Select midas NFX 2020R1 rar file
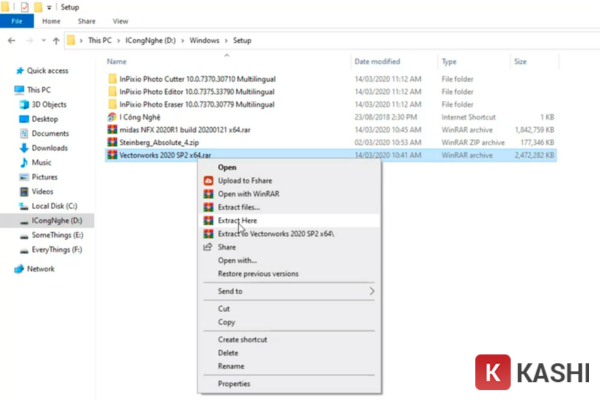Screen dimensions: 600x400 pos(185,130)
